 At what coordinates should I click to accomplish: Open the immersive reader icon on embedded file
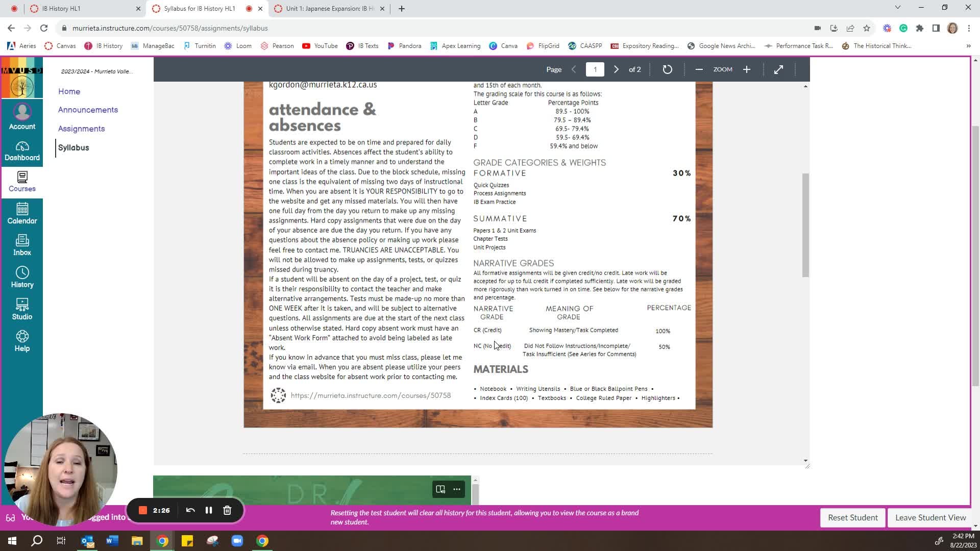440,489
